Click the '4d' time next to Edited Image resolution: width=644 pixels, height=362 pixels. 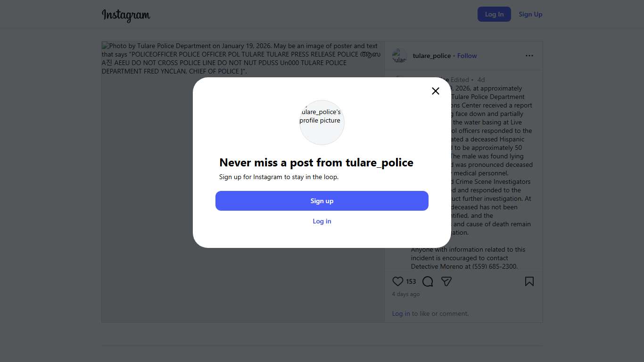481,80
